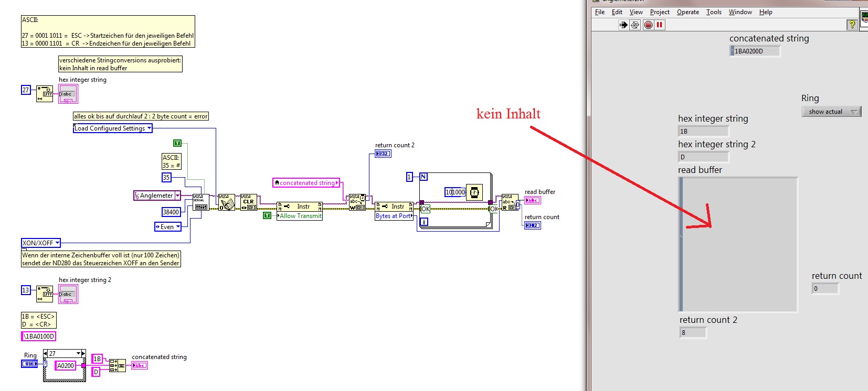
Task: Select the numeric constant 1000 in the loop
Action: click(455, 192)
